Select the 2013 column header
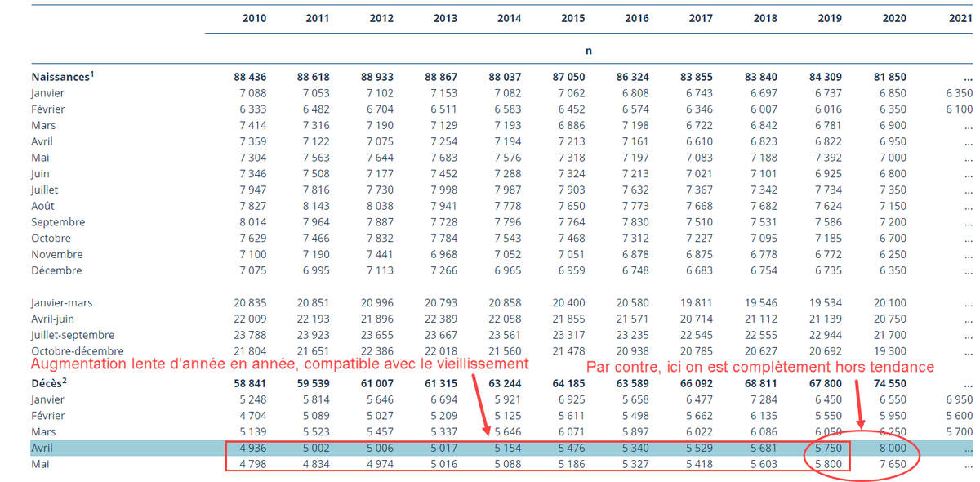This screenshot has width=980, height=482. [x=445, y=18]
